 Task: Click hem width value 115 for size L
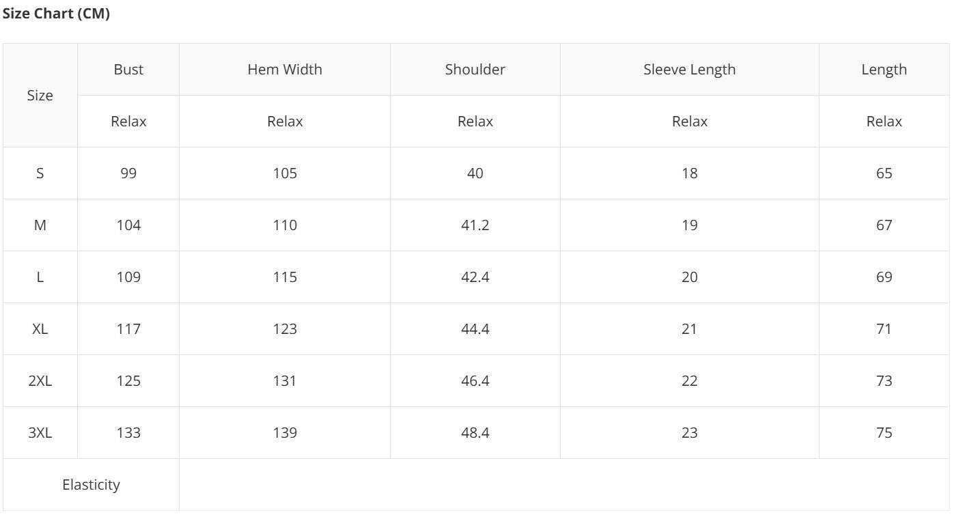[285, 277]
